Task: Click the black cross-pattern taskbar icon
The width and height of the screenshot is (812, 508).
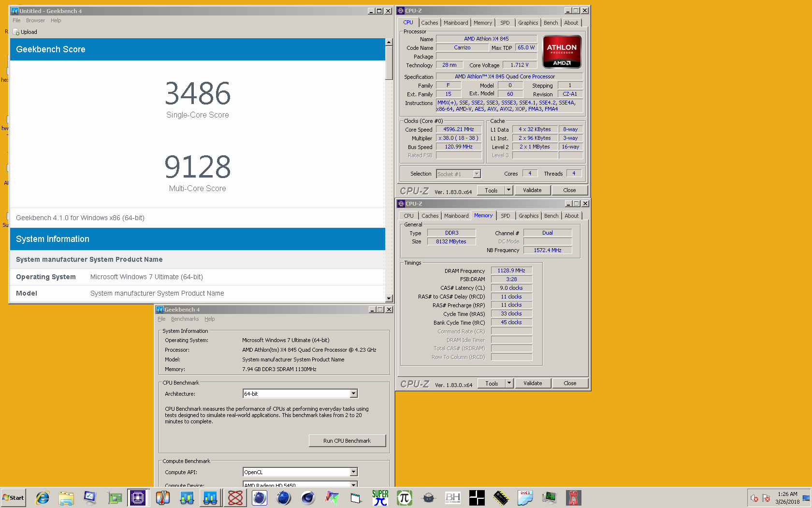Action: point(477,497)
